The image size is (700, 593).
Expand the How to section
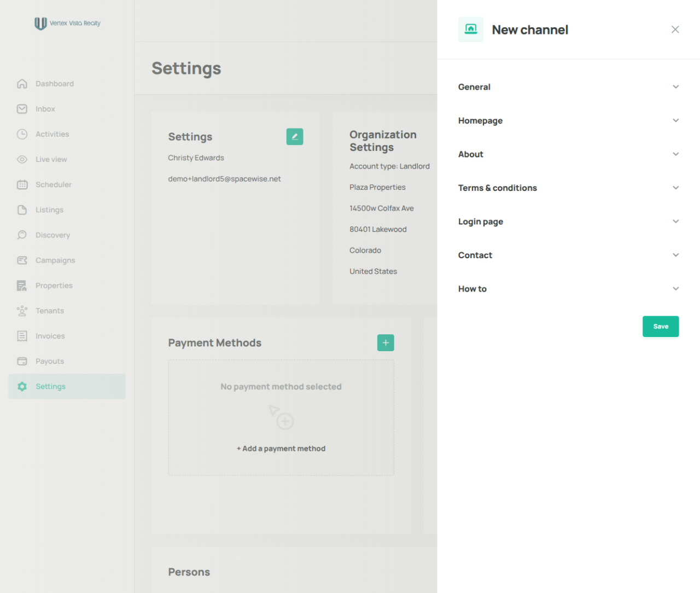tap(568, 289)
